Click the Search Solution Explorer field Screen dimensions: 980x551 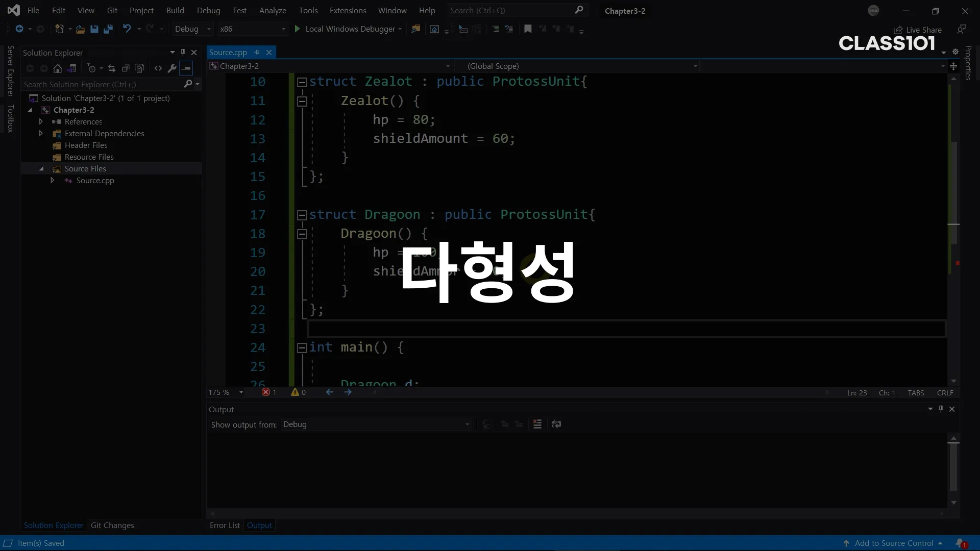click(x=102, y=85)
